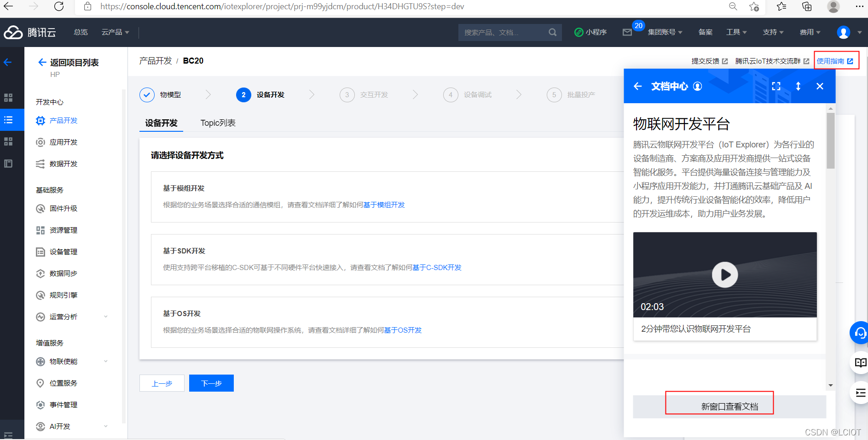Screen dimensions: 868x440
Task: Open 数据开发 in the sidebar
Action: [x=64, y=164]
